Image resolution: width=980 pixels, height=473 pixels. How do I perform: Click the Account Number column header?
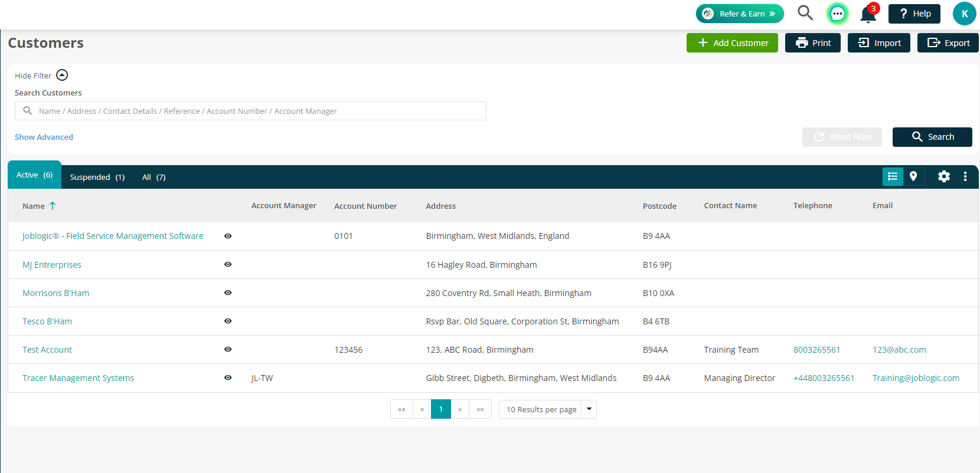pyautogui.click(x=365, y=206)
